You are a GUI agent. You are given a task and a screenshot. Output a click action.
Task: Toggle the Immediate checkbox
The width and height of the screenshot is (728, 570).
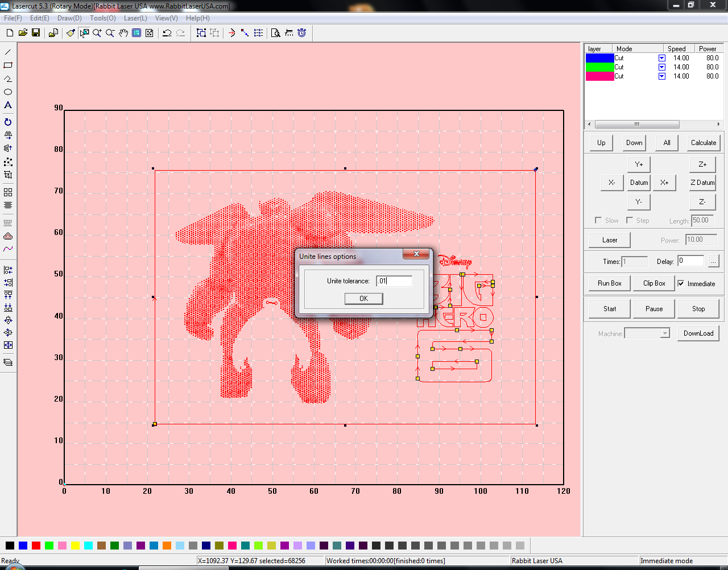pyautogui.click(x=681, y=283)
